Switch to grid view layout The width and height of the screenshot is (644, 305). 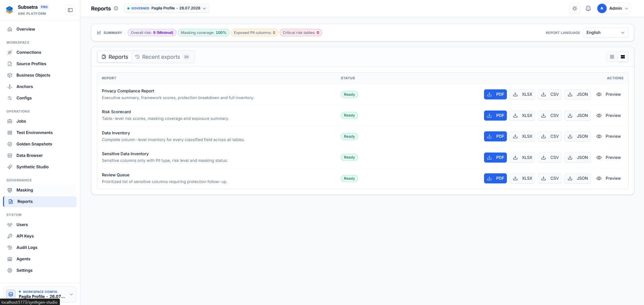click(612, 57)
